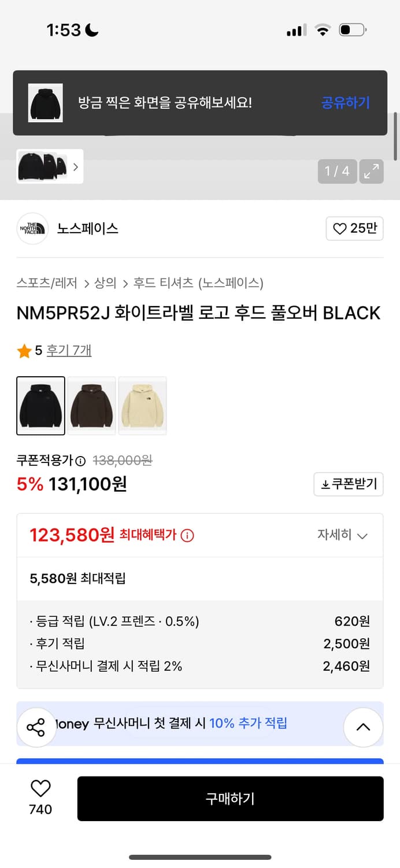Tap 공유하기 to share the screenshot
400x868 pixels.
[x=345, y=103]
